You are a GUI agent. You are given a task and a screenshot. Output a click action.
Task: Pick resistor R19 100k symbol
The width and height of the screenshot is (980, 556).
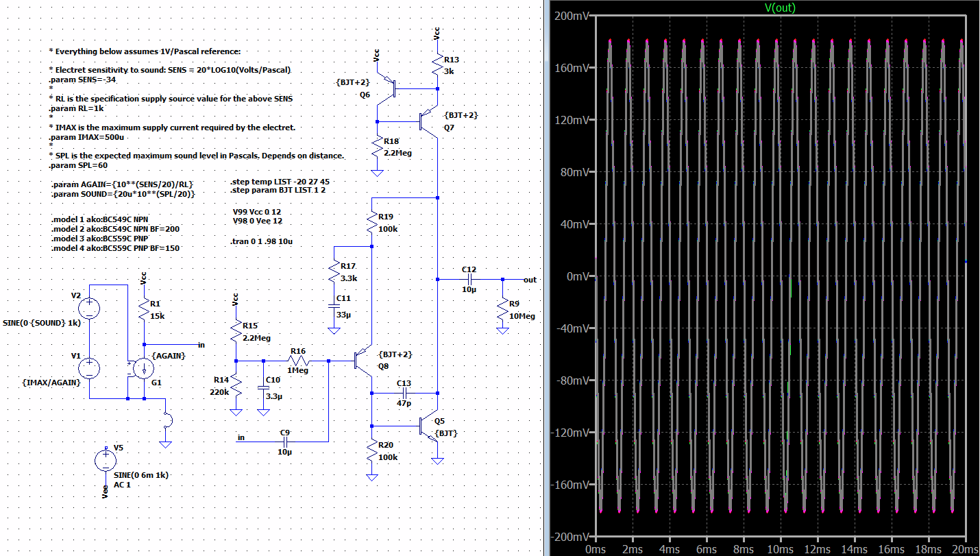pyautogui.click(x=371, y=223)
